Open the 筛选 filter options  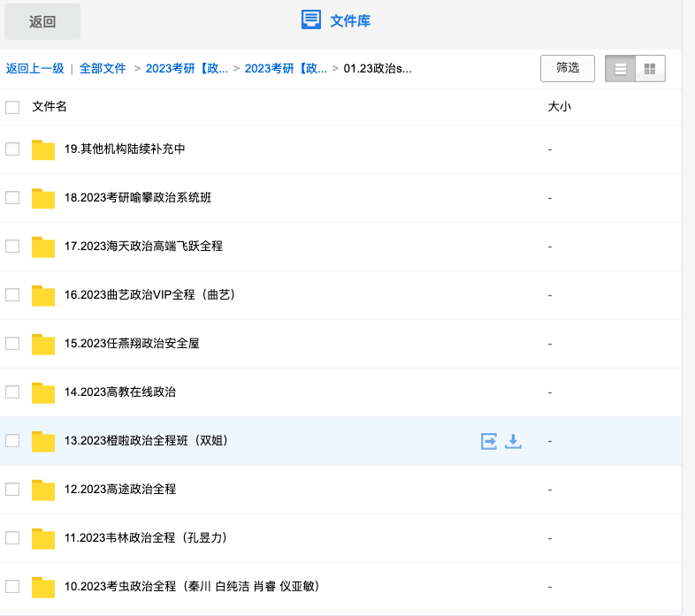click(x=568, y=68)
